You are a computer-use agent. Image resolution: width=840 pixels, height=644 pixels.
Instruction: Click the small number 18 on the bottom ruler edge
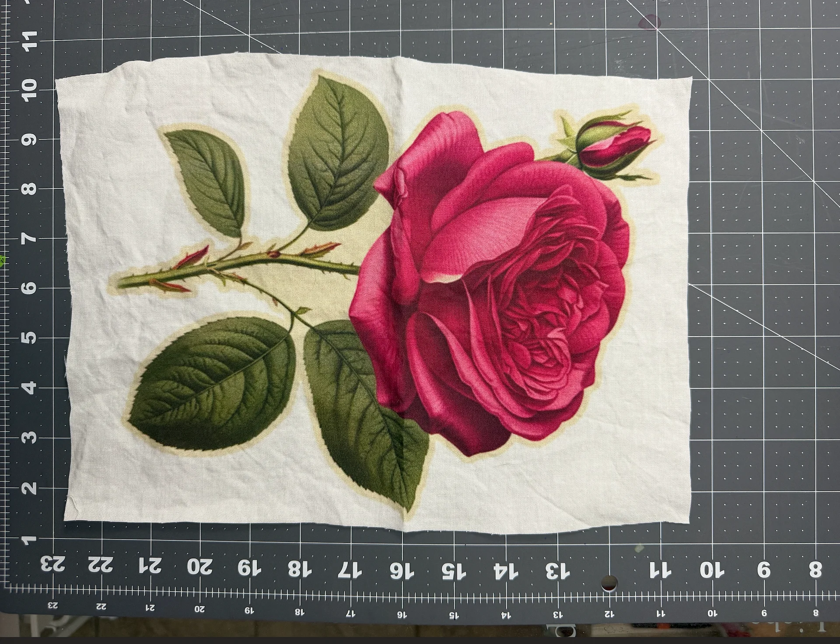[x=300, y=612]
